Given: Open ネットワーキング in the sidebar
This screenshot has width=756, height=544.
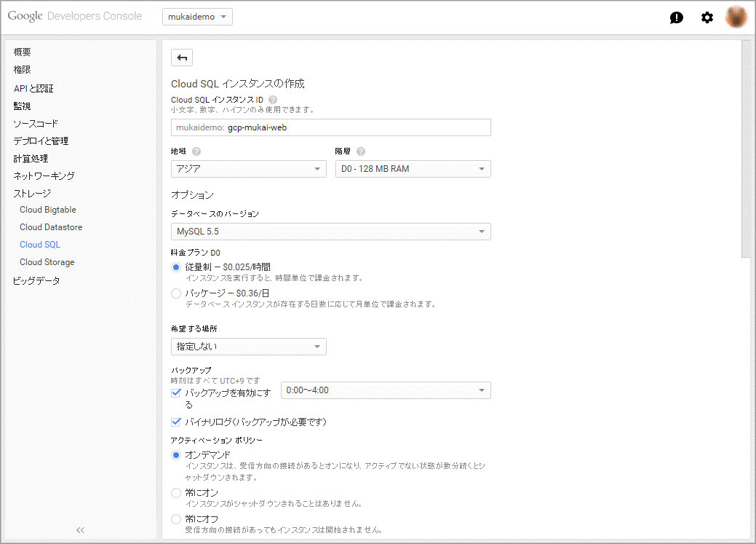Looking at the screenshot, I should (44, 176).
